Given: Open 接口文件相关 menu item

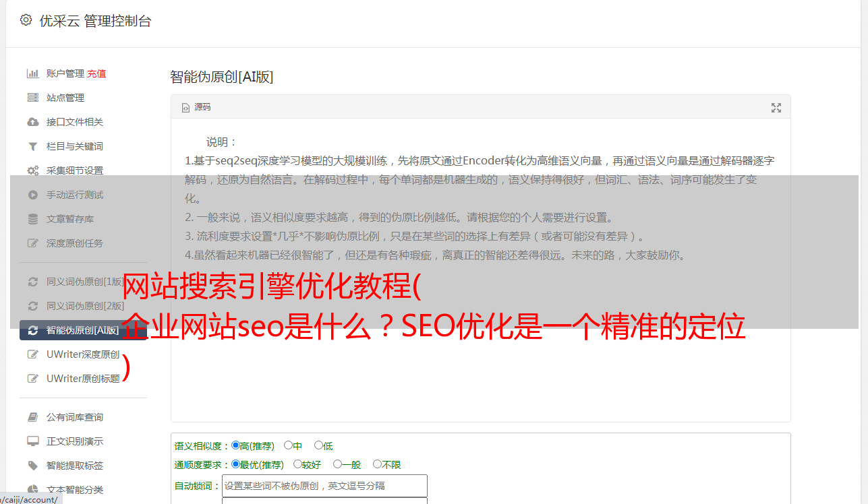Looking at the screenshot, I should tap(75, 122).
